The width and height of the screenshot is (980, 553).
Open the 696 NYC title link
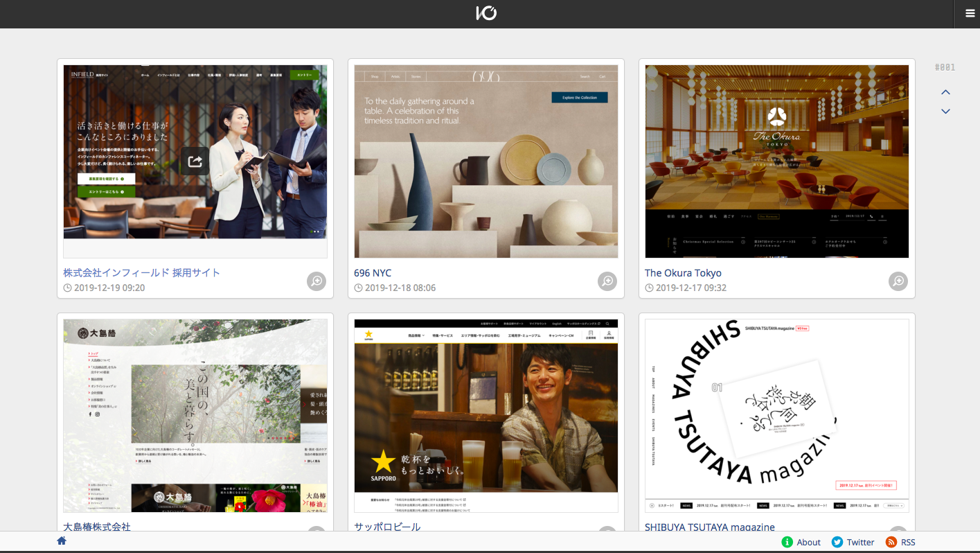[x=373, y=272]
